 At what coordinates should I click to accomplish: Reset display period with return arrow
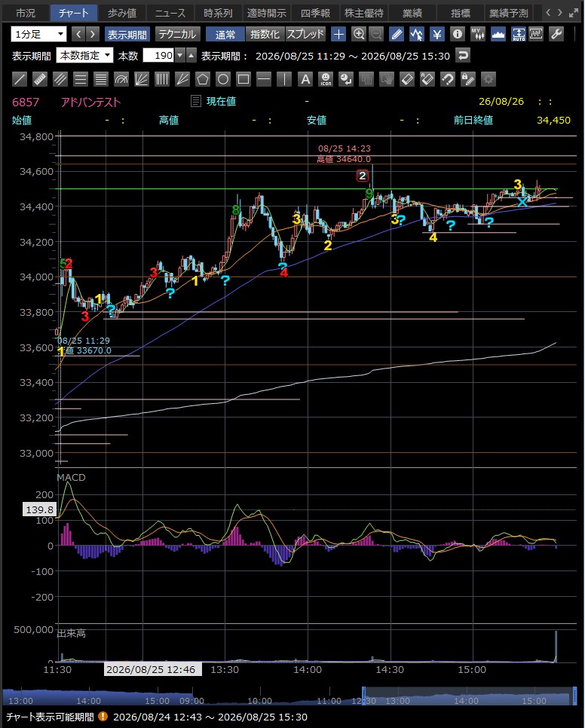pos(462,56)
